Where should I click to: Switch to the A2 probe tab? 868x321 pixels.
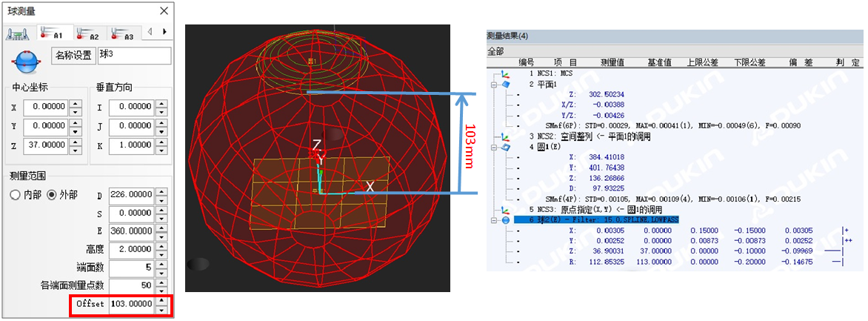click(x=86, y=35)
